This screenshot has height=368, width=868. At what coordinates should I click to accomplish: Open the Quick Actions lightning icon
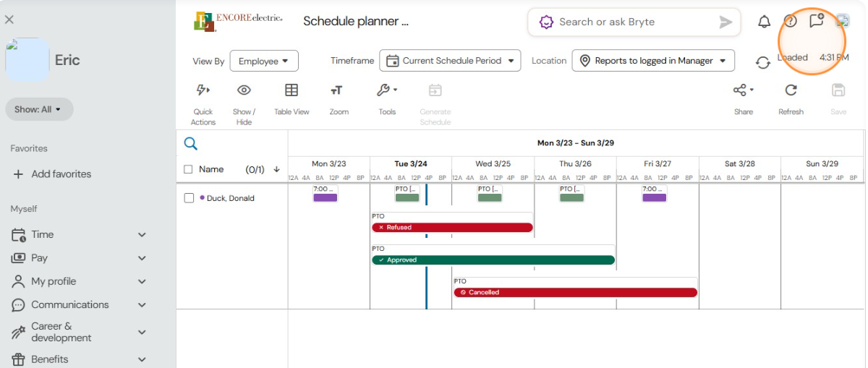pos(203,90)
